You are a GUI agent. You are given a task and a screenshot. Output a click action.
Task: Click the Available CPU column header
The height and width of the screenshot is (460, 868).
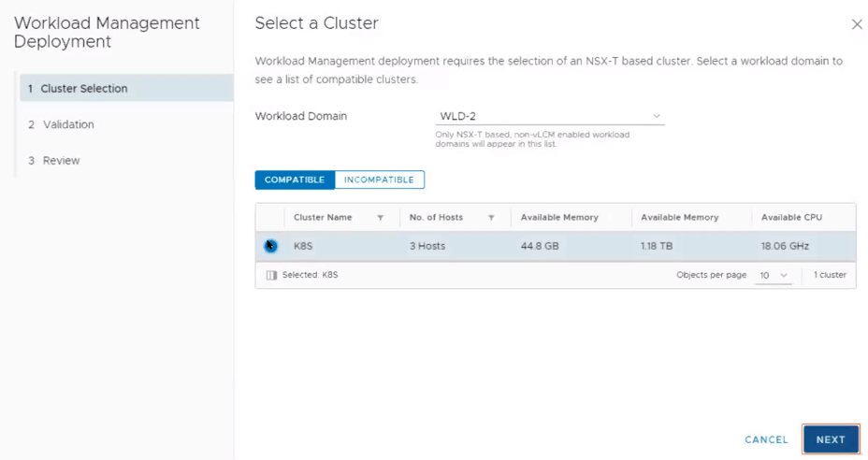pos(791,218)
